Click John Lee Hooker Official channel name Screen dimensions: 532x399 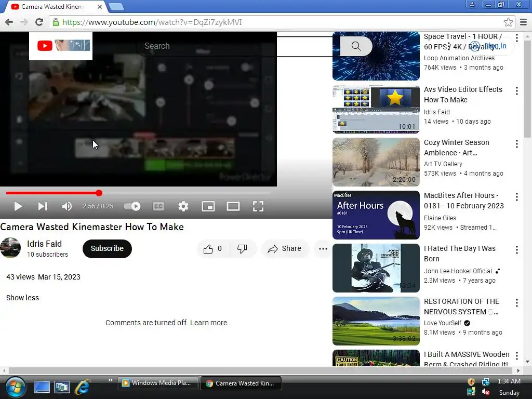pos(458,271)
